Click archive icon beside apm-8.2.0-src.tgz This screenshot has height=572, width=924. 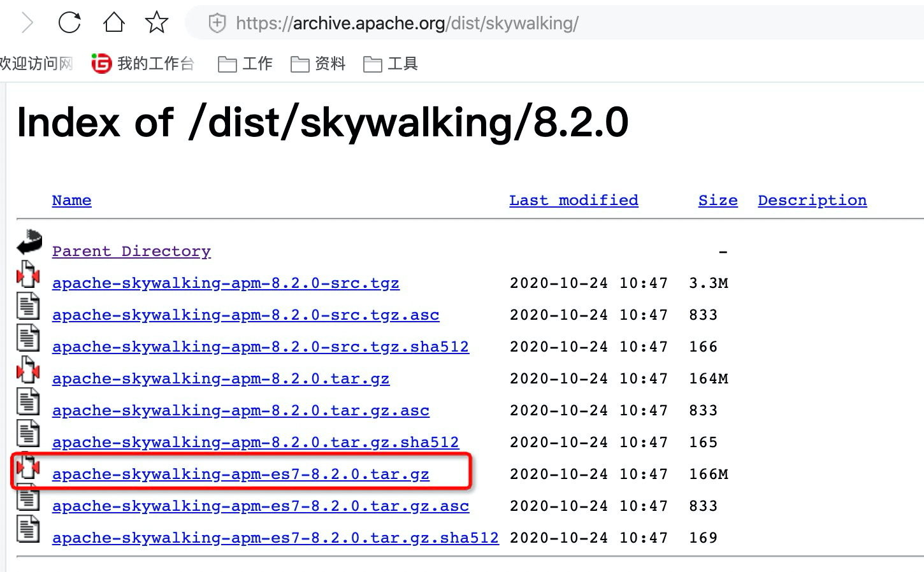(28, 274)
